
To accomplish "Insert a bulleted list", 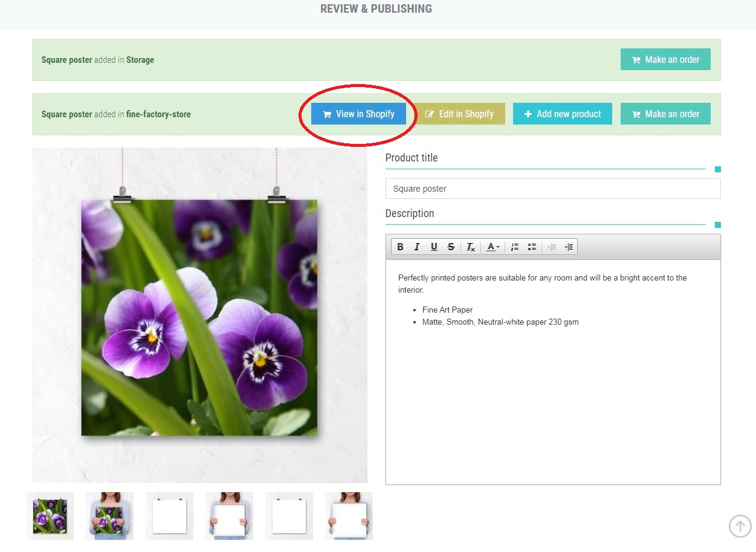I will click(532, 247).
